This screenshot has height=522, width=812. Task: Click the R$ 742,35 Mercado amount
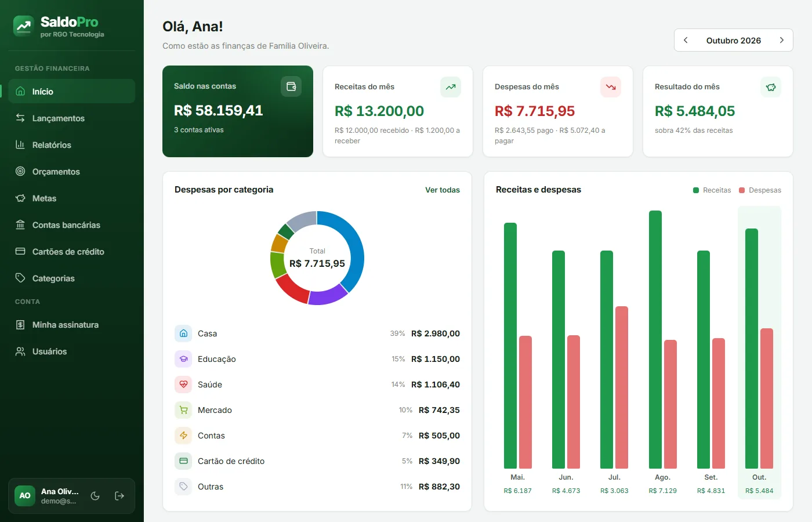click(439, 410)
